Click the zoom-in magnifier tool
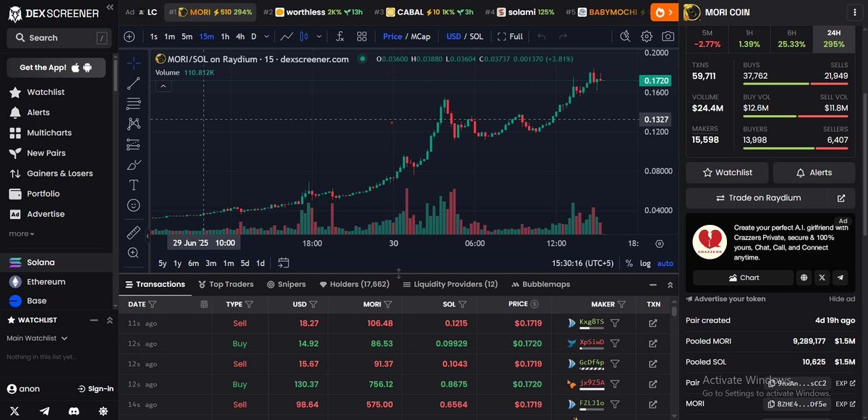Viewport: 868px width, 420px height. click(x=134, y=253)
